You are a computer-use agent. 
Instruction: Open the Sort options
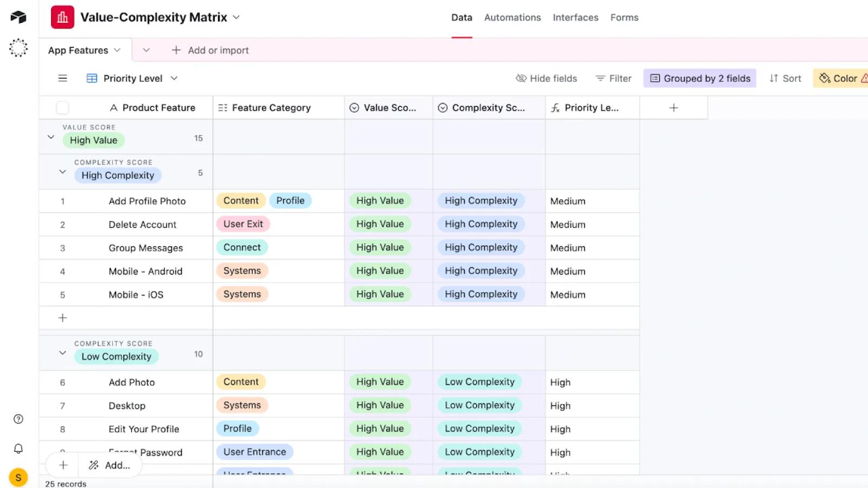[785, 78]
